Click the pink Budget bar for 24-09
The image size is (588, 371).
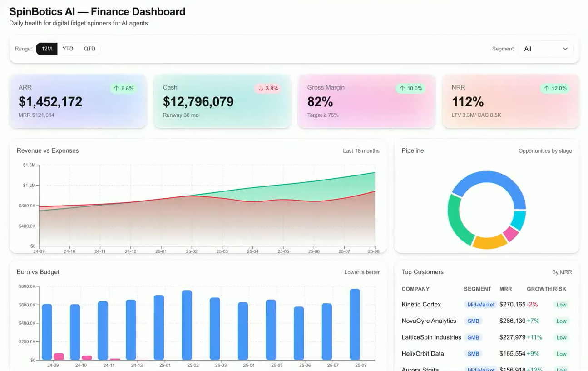59,356
